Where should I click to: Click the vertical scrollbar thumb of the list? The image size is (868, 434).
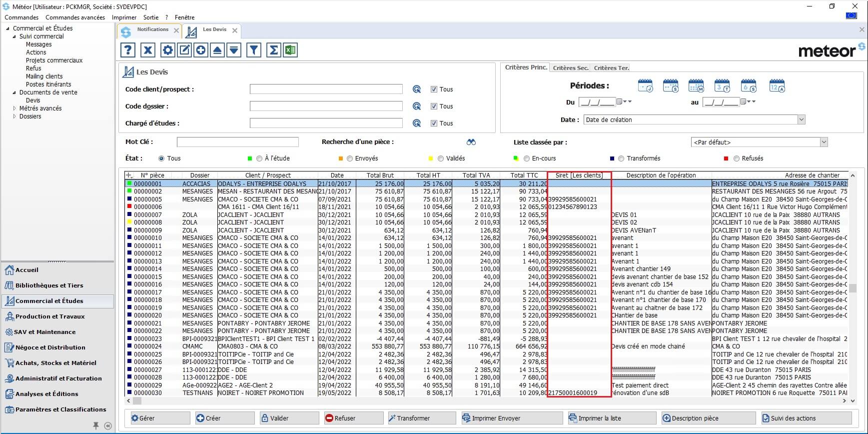coord(853,288)
